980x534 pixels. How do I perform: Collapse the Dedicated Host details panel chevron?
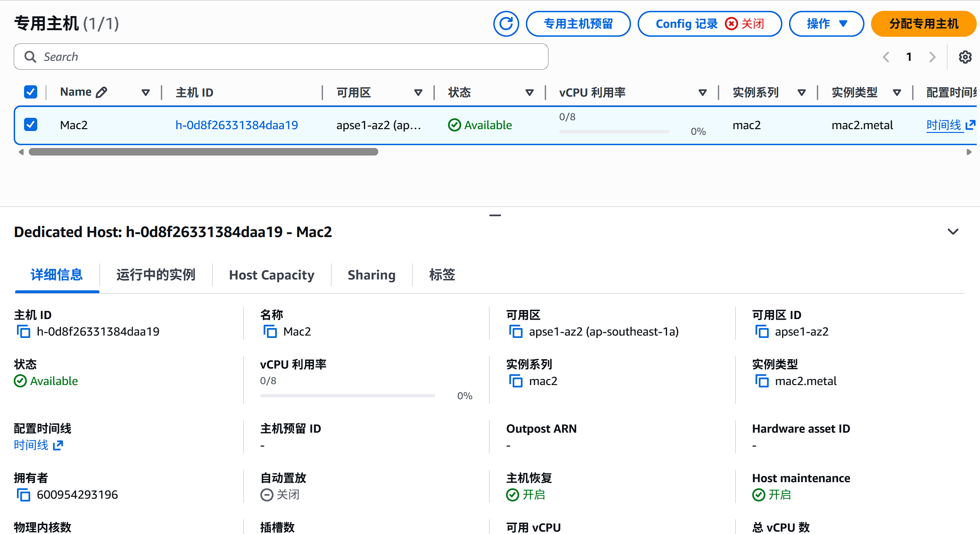[x=953, y=232]
